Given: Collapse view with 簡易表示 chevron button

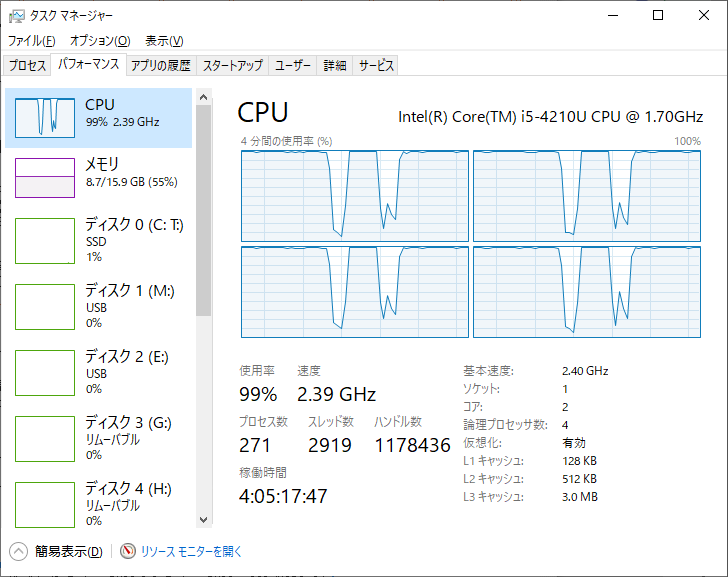Looking at the screenshot, I should [19, 551].
